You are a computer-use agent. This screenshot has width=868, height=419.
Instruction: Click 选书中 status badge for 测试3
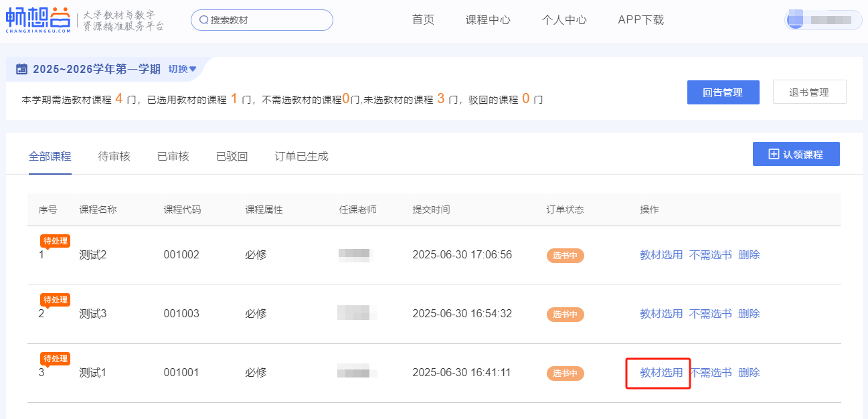point(565,314)
